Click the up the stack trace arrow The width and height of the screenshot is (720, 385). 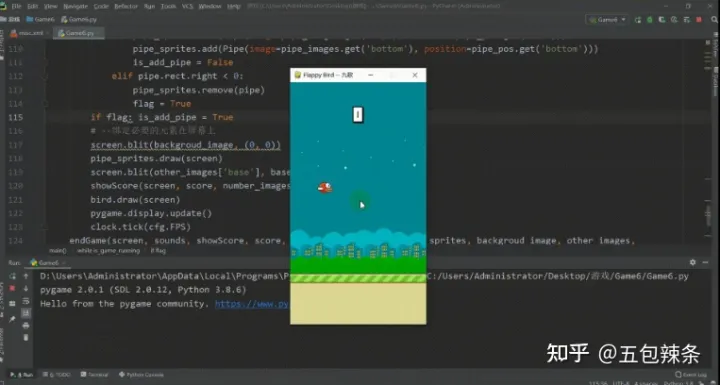tap(26, 276)
